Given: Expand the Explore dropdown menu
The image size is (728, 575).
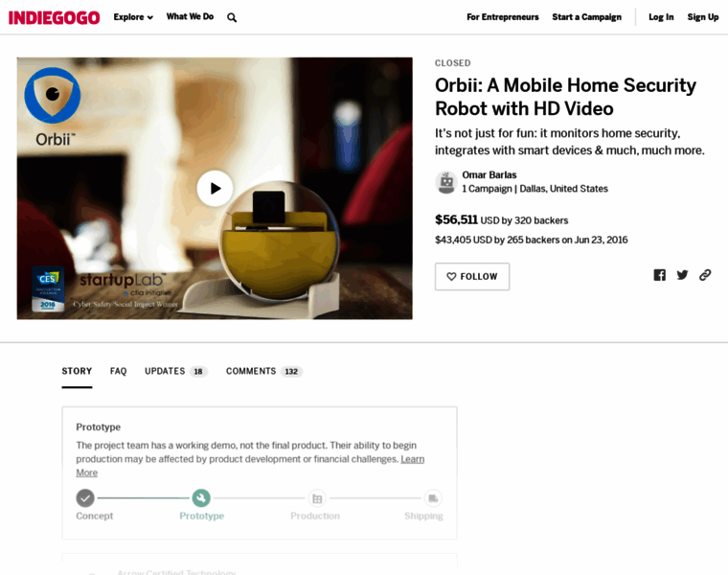Looking at the screenshot, I should (133, 17).
